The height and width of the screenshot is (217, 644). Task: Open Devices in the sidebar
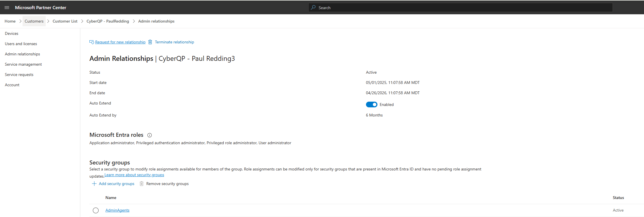pyautogui.click(x=11, y=33)
